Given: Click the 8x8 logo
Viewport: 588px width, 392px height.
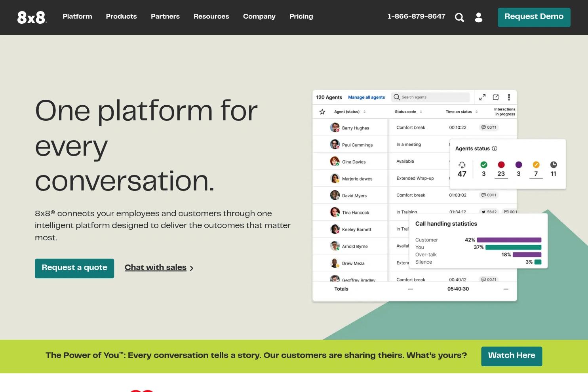Looking at the screenshot, I should coord(32,17).
